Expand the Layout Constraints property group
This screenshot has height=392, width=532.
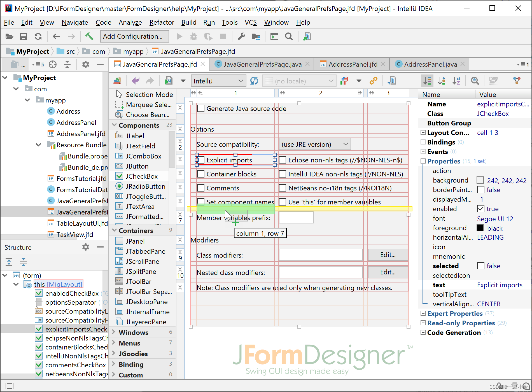423,132
